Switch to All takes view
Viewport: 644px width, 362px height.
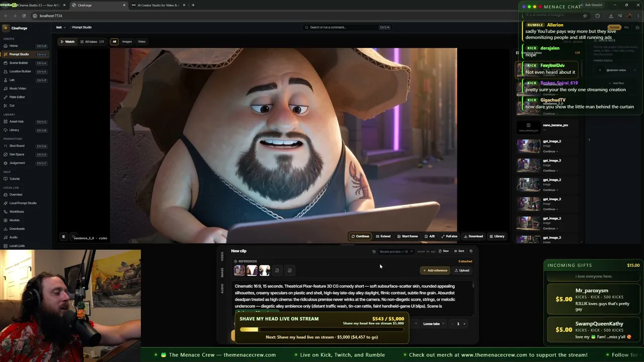click(92, 42)
